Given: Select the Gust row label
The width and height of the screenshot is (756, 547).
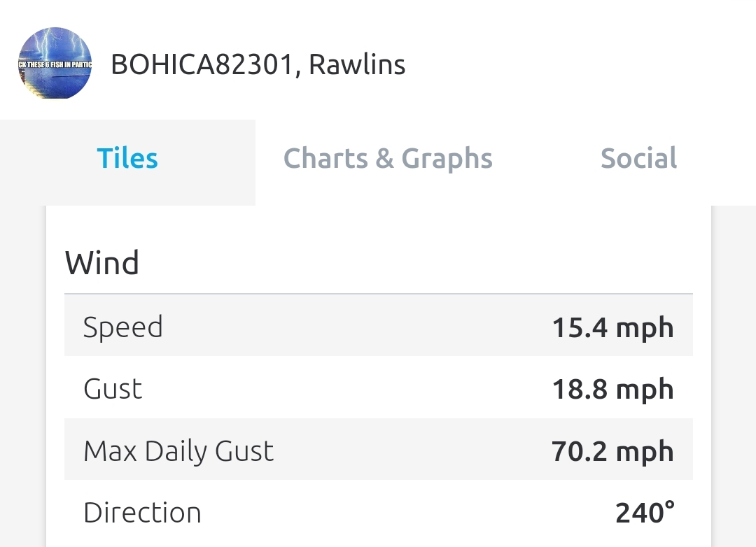Looking at the screenshot, I should click(113, 389).
